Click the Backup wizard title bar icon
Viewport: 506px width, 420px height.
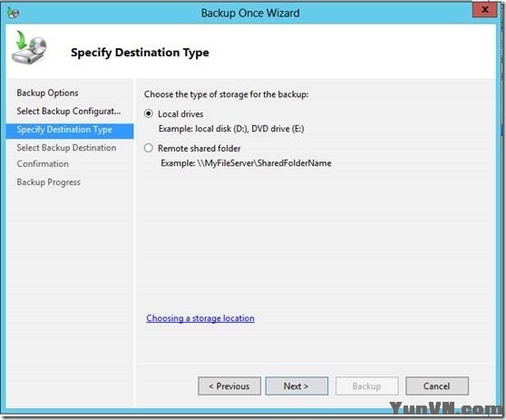[14, 13]
